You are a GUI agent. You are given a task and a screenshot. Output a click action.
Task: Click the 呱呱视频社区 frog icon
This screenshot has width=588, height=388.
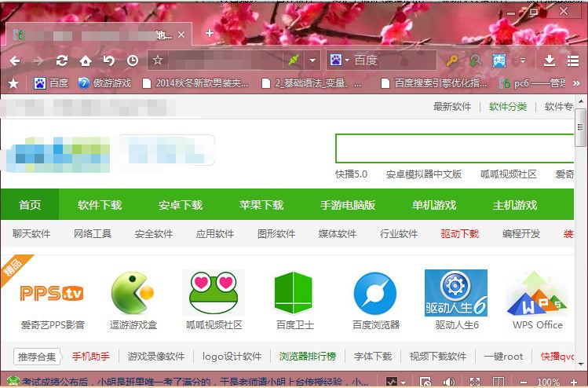pos(214,293)
